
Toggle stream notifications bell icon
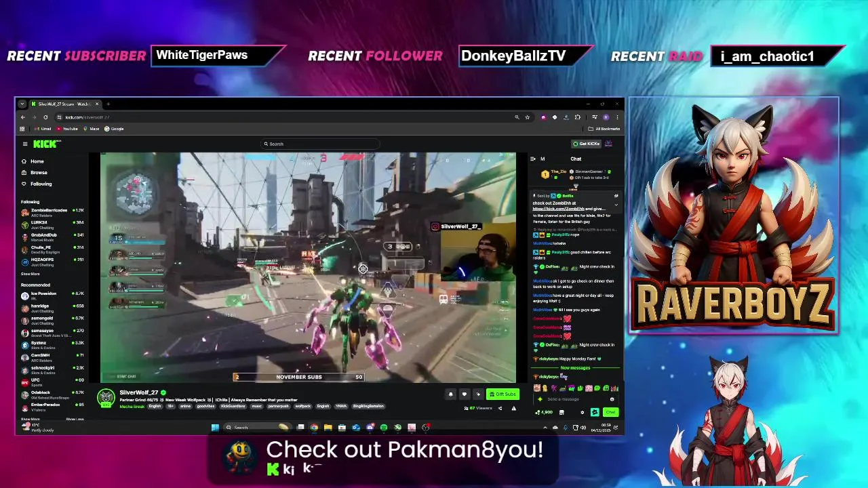[450, 394]
